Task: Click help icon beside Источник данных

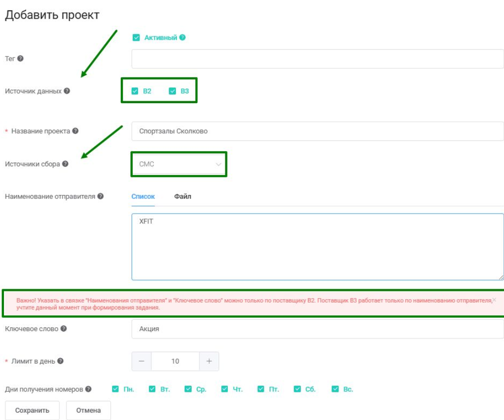Action: [x=67, y=91]
